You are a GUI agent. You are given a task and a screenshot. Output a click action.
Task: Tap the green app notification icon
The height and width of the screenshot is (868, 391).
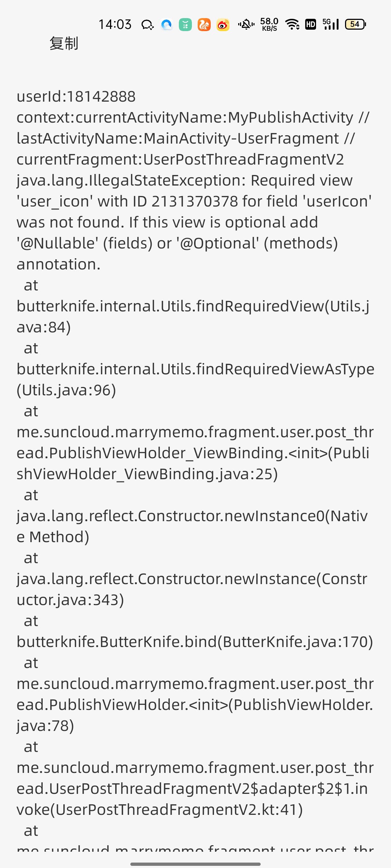(x=185, y=25)
